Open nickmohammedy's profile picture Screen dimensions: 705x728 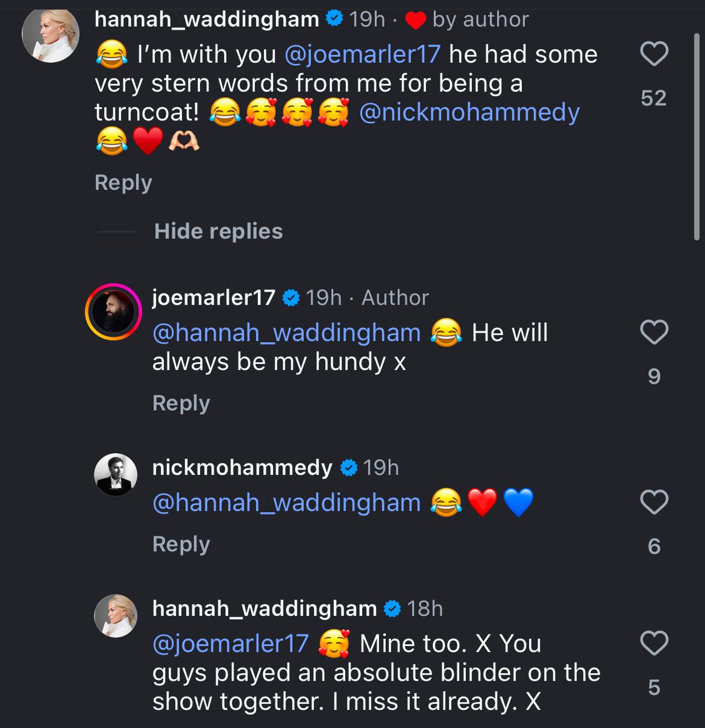(x=115, y=474)
